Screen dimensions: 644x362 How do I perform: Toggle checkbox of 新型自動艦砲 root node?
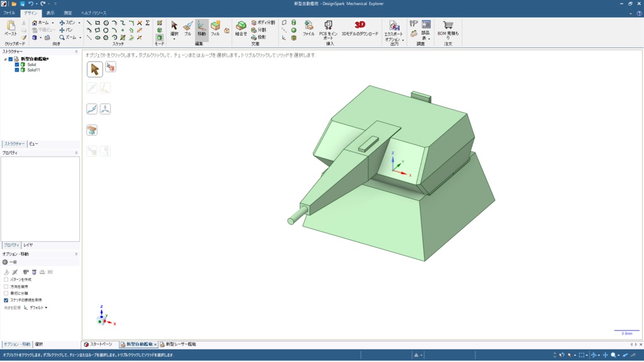[x=11, y=59]
